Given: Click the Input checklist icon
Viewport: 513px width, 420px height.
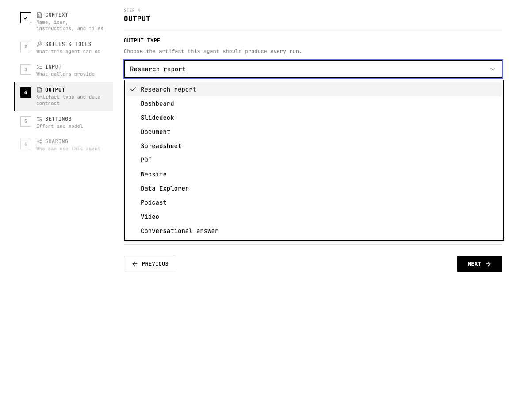Looking at the screenshot, I should point(39,67).
